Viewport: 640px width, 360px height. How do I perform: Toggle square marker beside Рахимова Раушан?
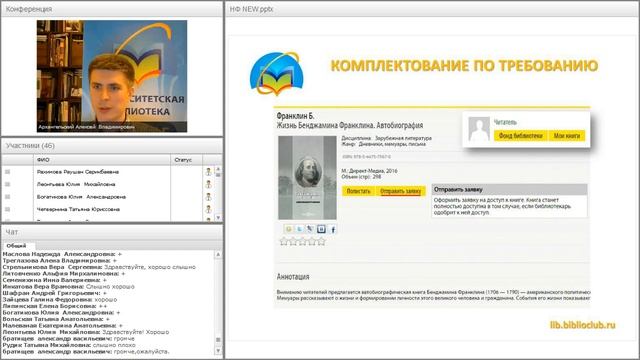click(x=7, y=172)
